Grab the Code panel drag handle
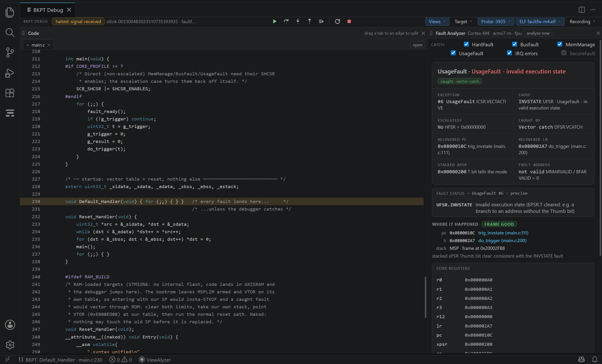Viewport: 602px width, 364px height. (23, 33)
